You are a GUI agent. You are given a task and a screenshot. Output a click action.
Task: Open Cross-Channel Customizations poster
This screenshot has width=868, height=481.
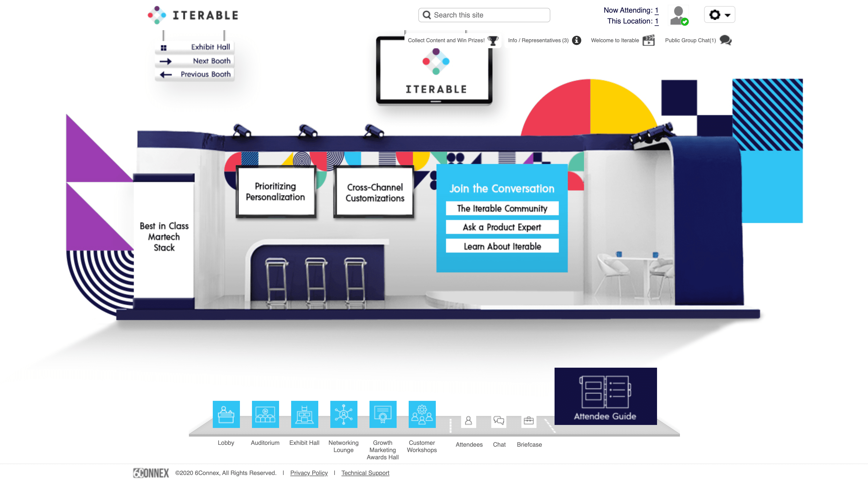click(x=374, y=192)
